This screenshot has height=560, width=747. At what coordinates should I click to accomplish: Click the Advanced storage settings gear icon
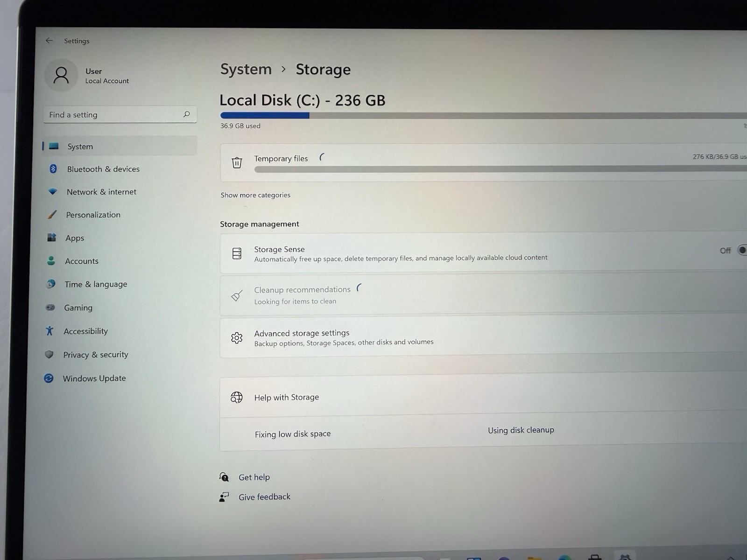[237, 338]
